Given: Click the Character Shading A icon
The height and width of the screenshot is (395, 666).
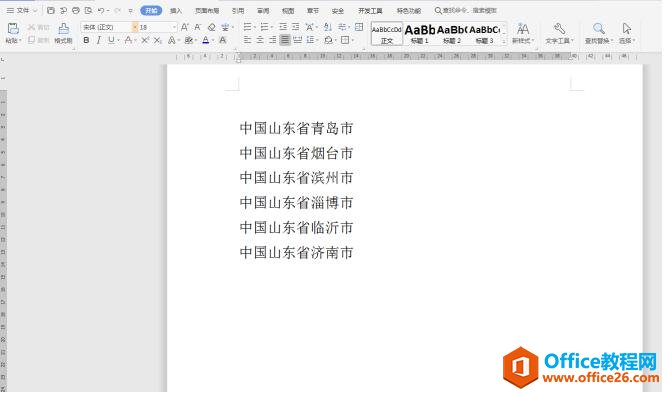Looking at the screenshot, I should coord(223,40).
